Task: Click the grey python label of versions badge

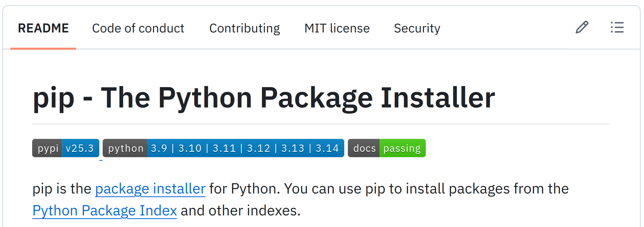Action: coord(125,148)
